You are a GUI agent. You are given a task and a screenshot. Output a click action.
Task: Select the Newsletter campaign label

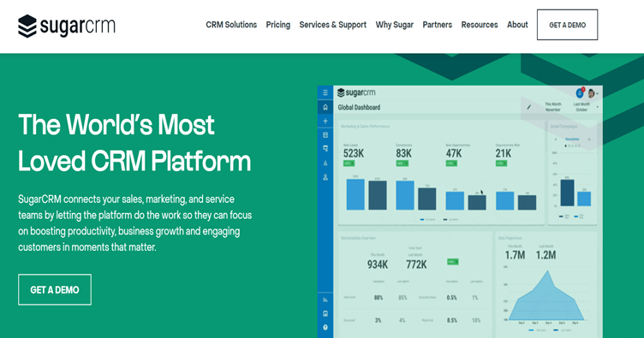[x=572, y=139]
